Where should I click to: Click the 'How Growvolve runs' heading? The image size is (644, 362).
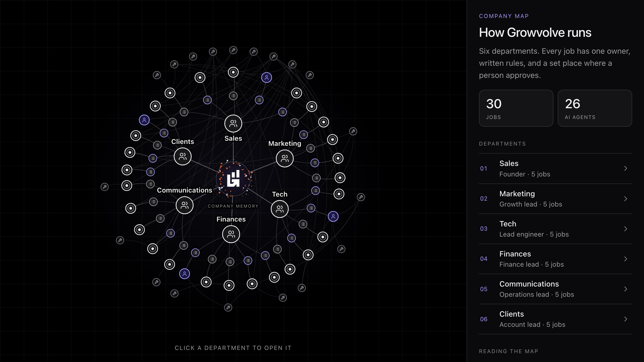point(535,32)
